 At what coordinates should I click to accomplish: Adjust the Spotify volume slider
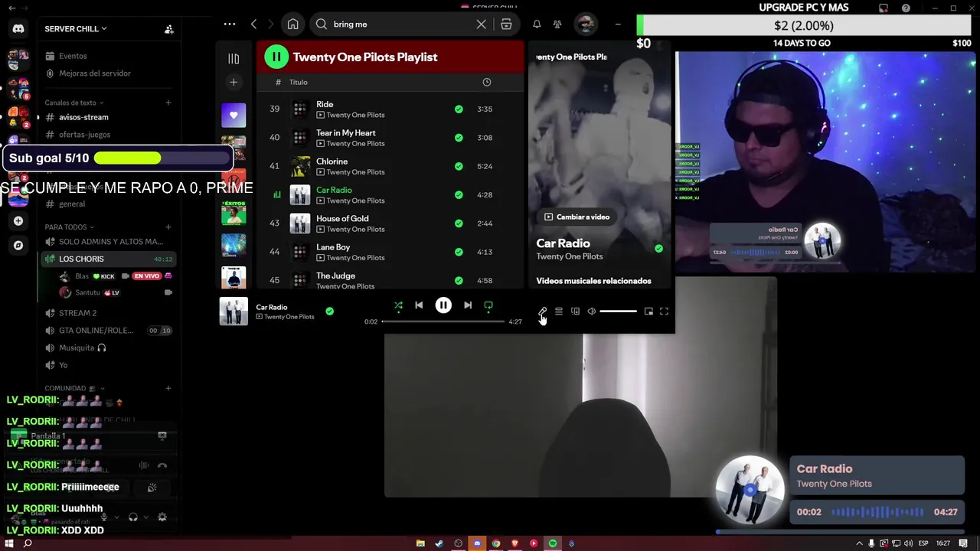[618, 311]
